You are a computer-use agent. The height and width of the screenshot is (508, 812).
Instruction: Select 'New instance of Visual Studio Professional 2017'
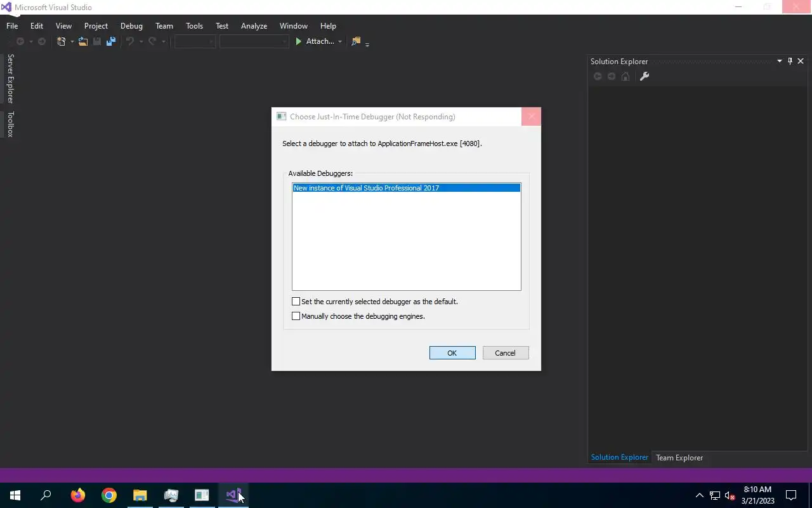tap(406, 188)
